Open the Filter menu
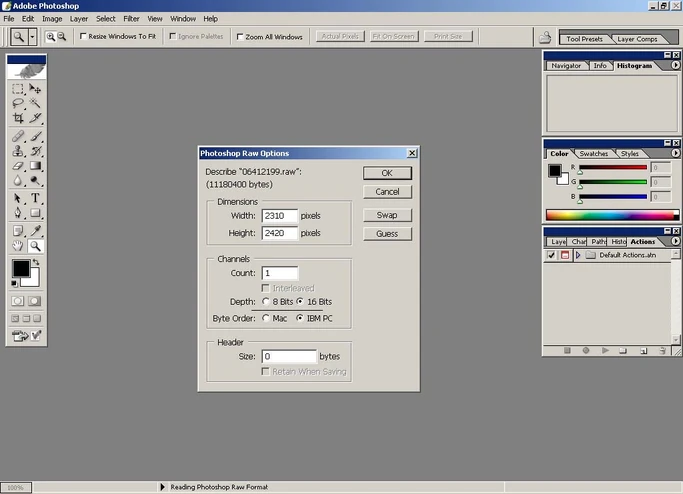 pos(131,18)
